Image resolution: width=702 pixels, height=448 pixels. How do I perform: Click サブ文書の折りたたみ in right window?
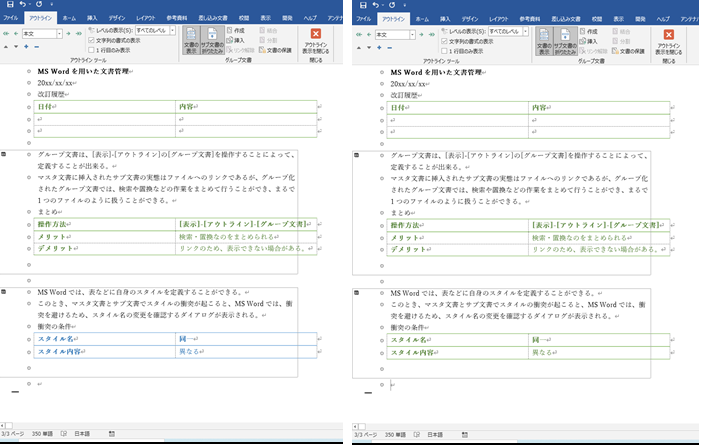point(565,38)
